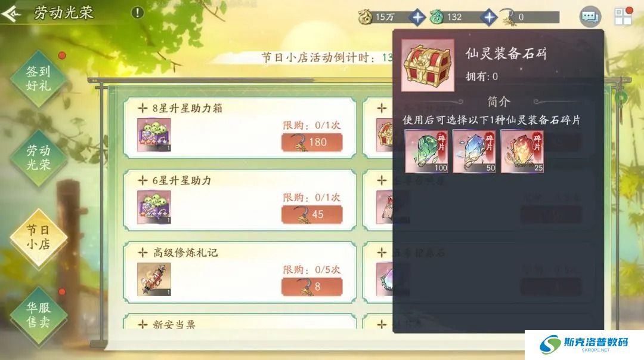Select the green 100 fragment stone icon
The image size is (644, 360).
[426, 152]
